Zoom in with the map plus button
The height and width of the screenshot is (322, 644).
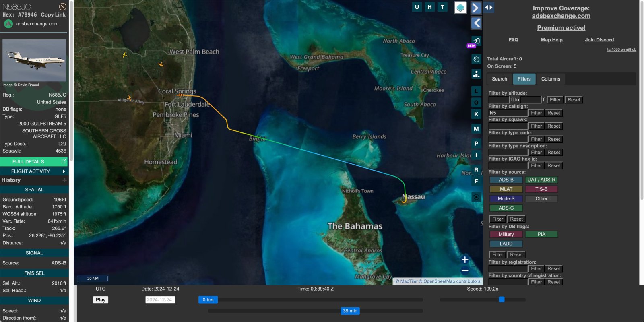(x=465, y=260)
